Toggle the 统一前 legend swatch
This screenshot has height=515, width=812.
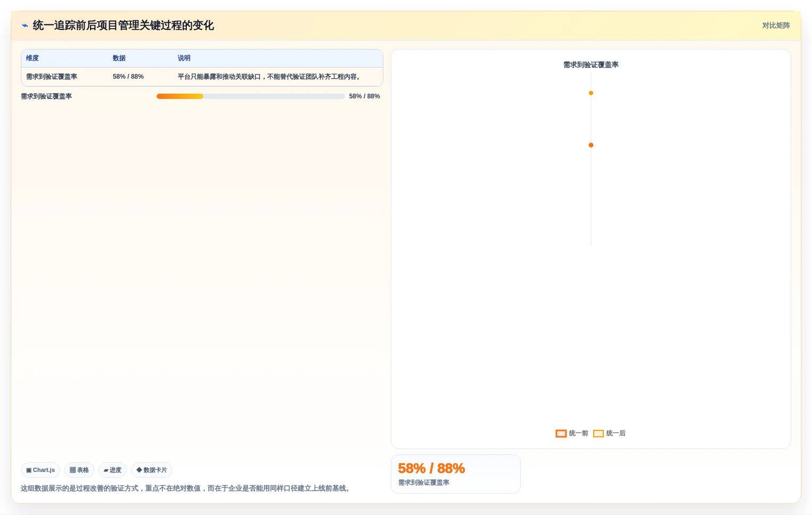click(x=561, y=434)
